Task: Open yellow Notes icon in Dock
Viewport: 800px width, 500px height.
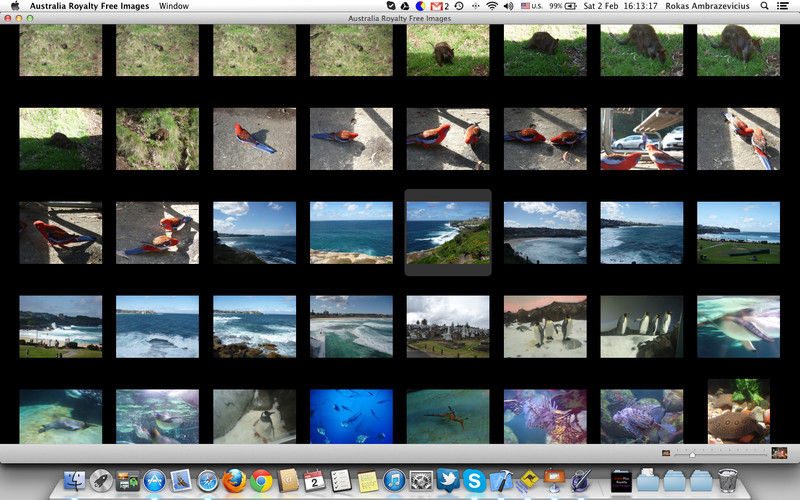Action: tap(367, 481)
